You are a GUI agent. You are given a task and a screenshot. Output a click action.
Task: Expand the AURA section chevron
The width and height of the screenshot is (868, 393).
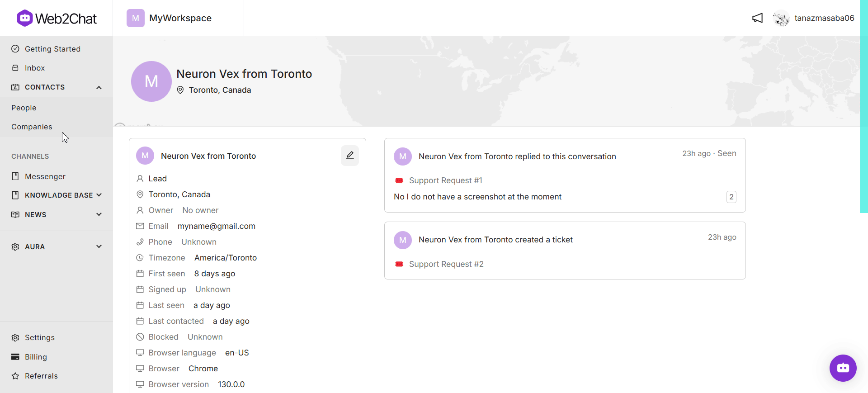(x=99, y=246)
